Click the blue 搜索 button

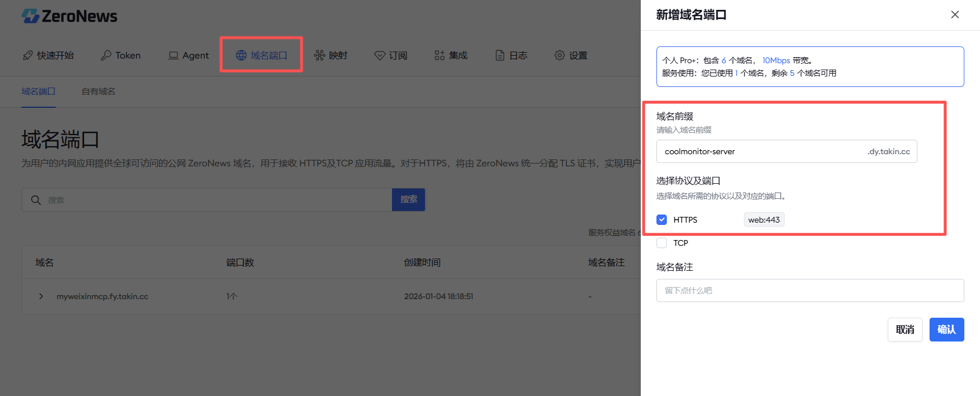409,199
